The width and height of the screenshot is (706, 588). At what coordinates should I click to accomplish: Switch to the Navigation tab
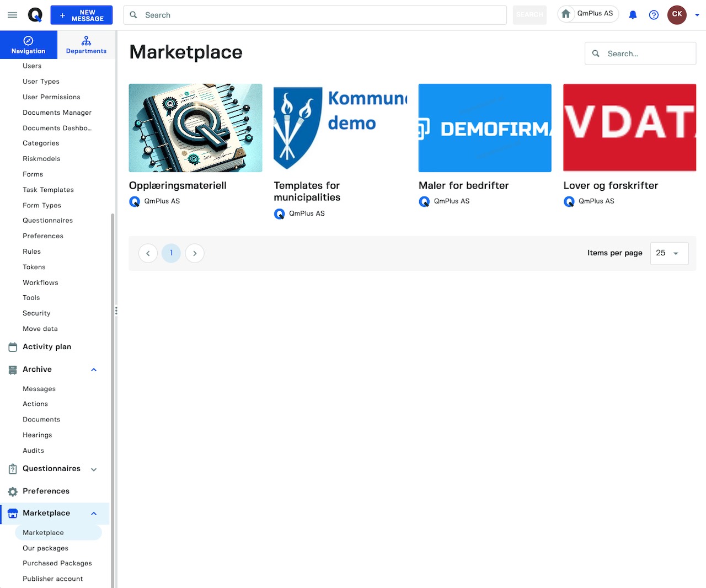29,45
